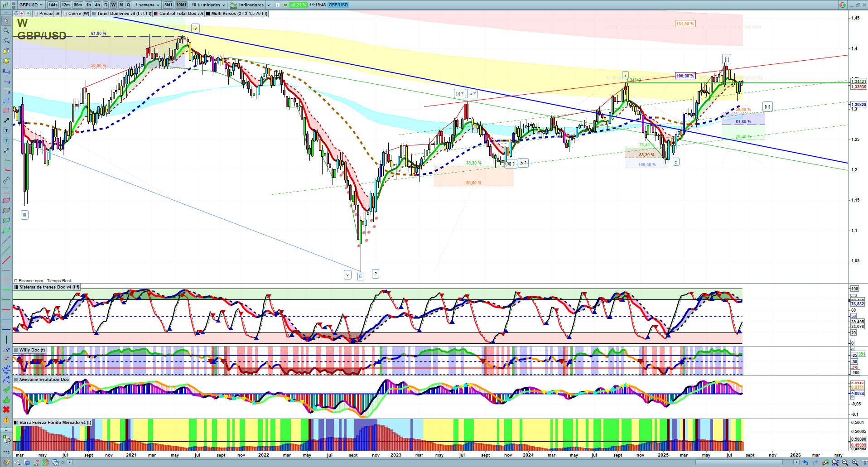
Task: Click the undo arrow in bottom bar
Action: pyautogui.click(x=805, y=462)
